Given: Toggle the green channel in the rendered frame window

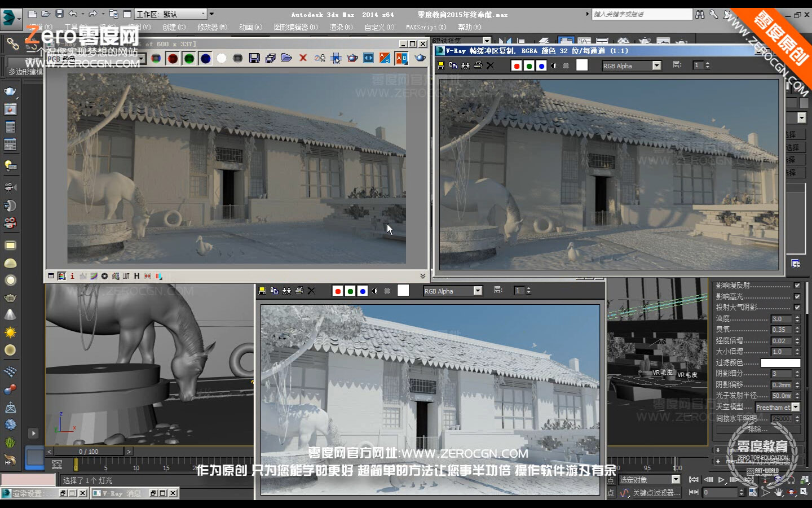Looking at the screenshot, I should (189, 58).
